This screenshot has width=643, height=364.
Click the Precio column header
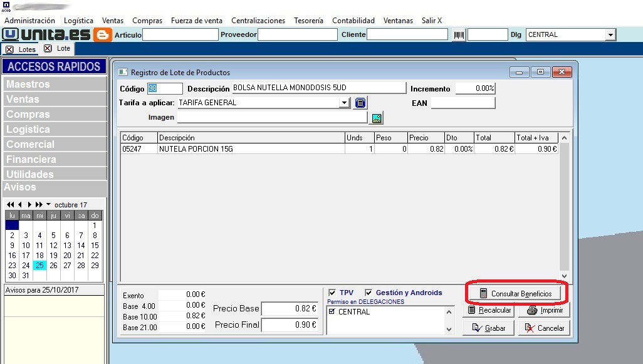426,138
